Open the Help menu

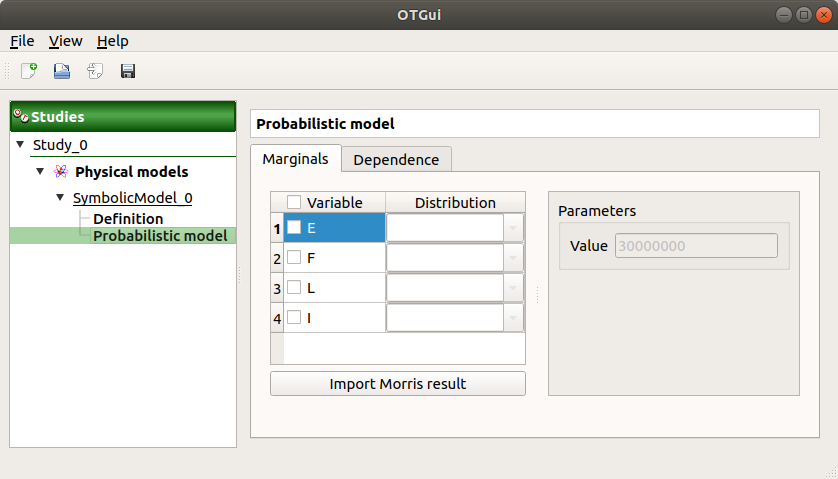coord(113,41)
